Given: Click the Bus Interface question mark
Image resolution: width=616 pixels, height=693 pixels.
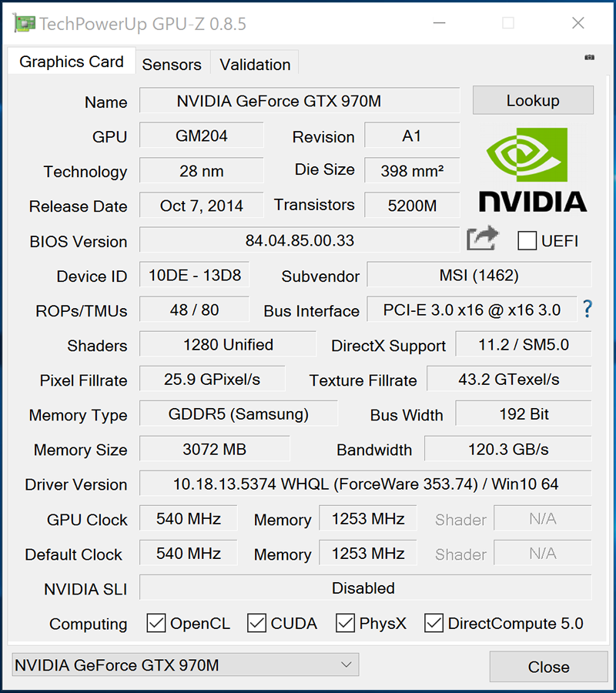Looking at the screenshot, I should 588,309.
